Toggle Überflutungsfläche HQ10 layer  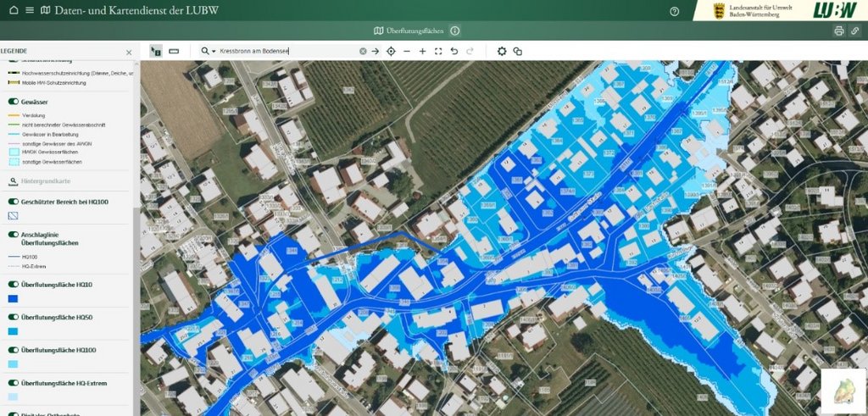click(x=14, y=284)
